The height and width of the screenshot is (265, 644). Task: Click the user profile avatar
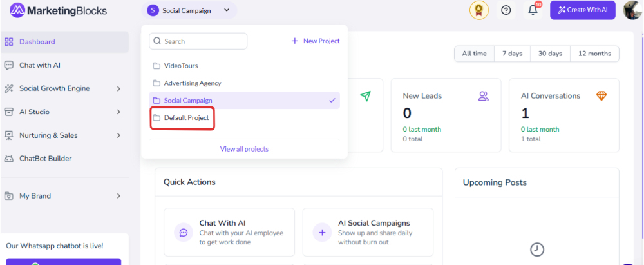pyautogui.click(x=633, y=10)
